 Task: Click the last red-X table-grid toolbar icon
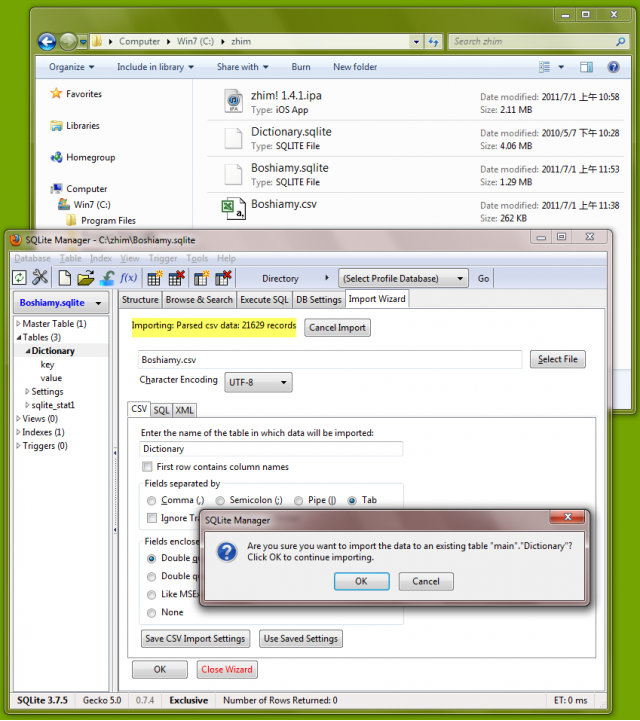pyautogui.click(x=223, y=278)
